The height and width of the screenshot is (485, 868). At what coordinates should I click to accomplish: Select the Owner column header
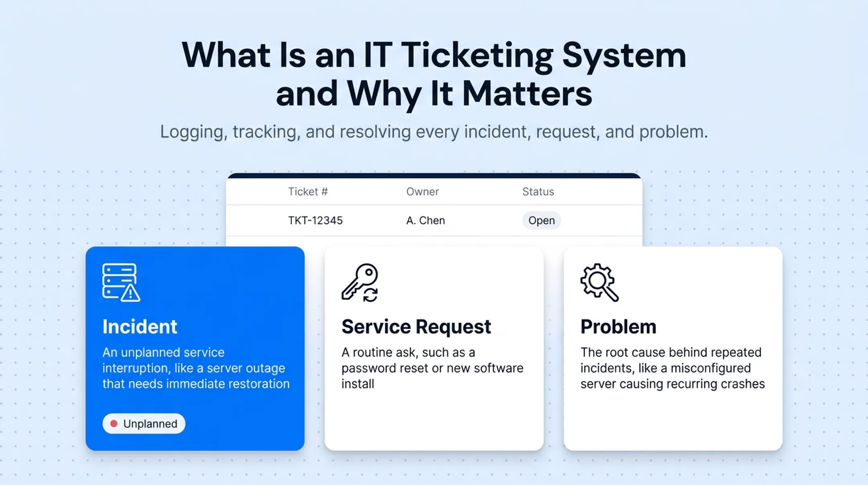click(422, 191)
